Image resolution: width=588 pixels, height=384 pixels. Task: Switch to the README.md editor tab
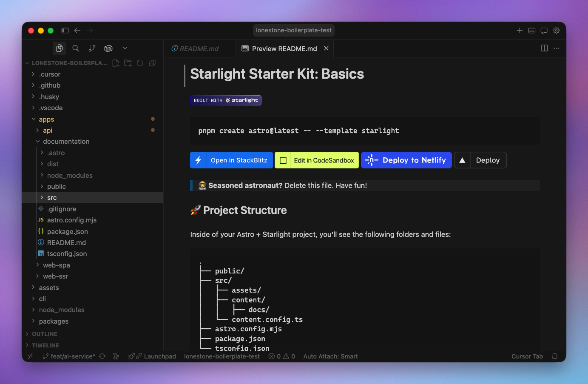pyautogui.click(x=199, y=49)
